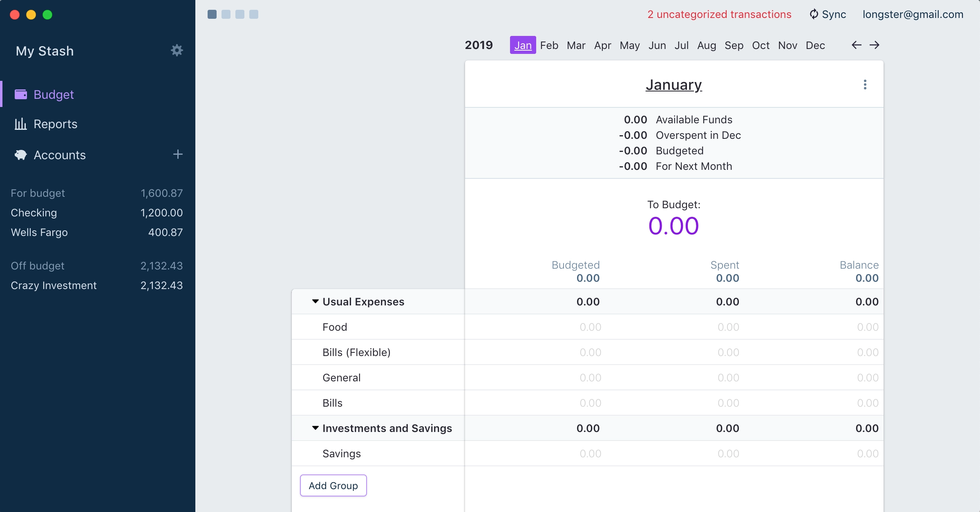
Task: Switch to the Dec month tab
Action: [815, 45]
